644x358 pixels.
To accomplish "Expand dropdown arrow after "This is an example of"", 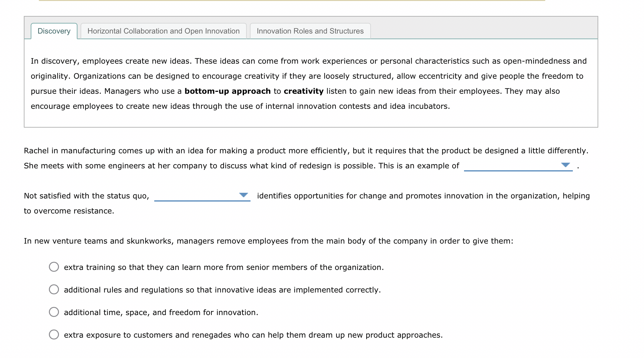I will 565,165.
